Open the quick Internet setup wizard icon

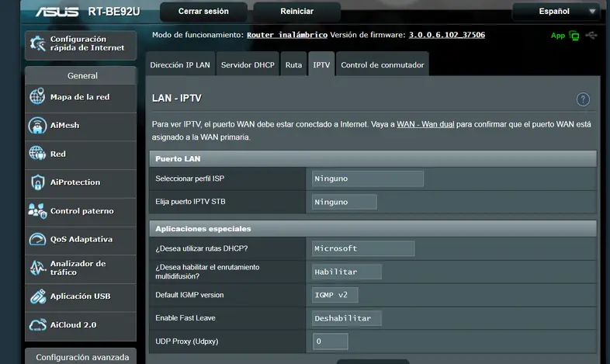pos(38,43)
